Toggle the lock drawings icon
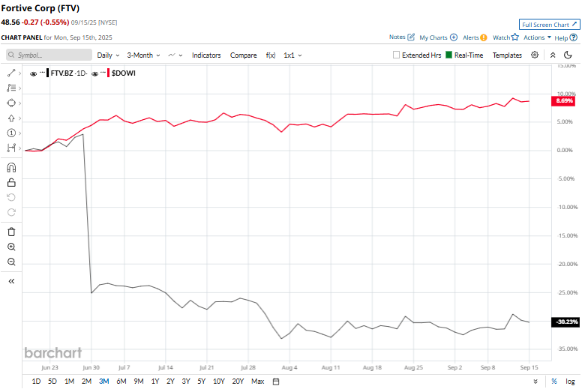Viewport: 582px width, 392px height. (x=11, y=182)
